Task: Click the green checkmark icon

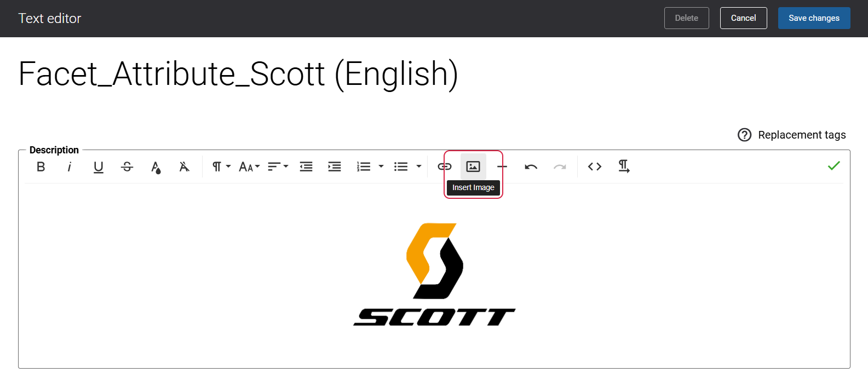Action: (x=834, y=165)
